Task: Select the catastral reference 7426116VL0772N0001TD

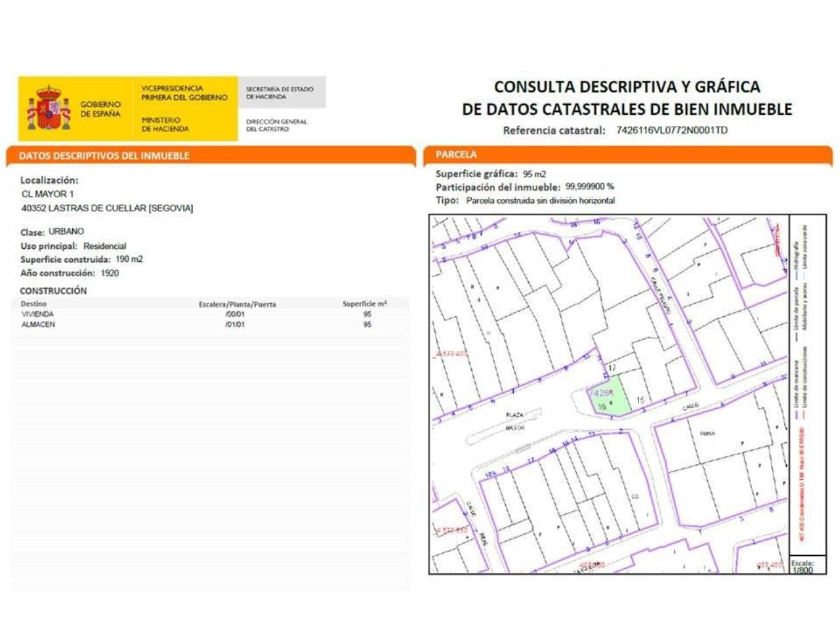Action: 672,130
